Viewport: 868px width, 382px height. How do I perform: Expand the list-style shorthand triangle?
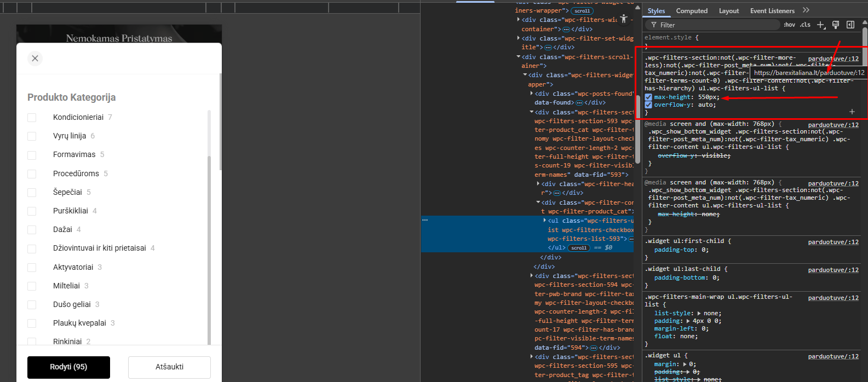(699, 314)
